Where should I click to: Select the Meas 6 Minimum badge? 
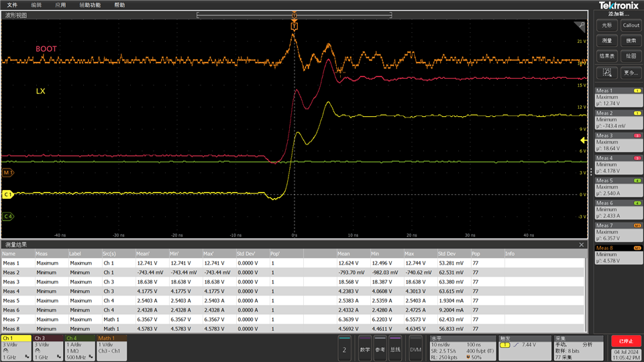pyautogui.click(x=619, y=210)
